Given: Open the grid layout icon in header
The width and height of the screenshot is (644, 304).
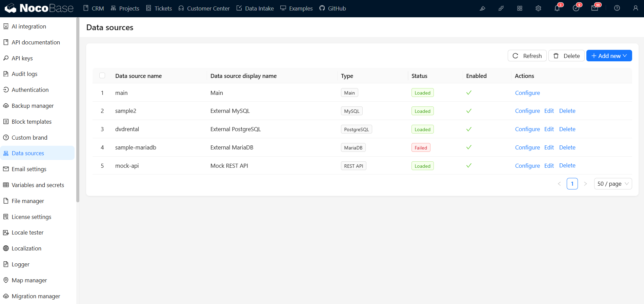Looking at the screenshot, I should click(x=520, y=8).
